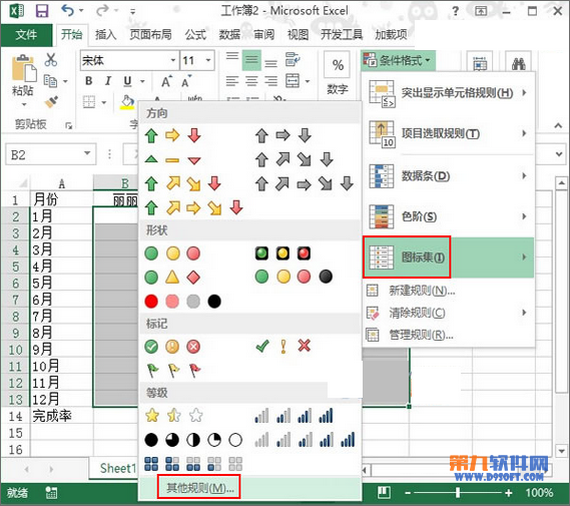Choose 4 Traffic Lights icon set
Image resolution: width=570 pixels, height=506 pixels.
tap(294, 277)
